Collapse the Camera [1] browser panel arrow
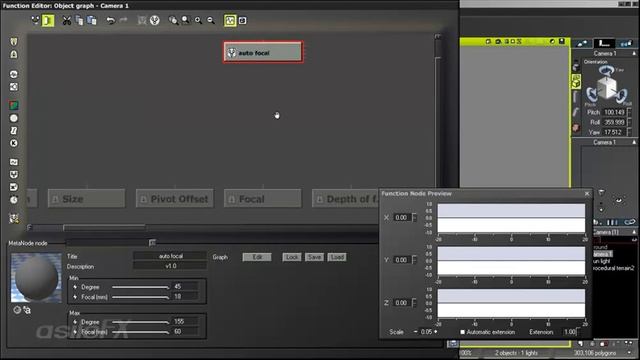 click(x=634, y=232)
